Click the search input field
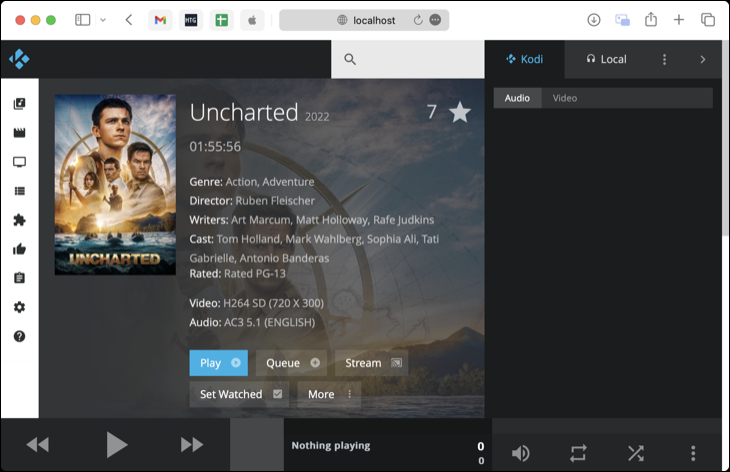This screenshot has height=472, width=730. [x=408, y=59]
